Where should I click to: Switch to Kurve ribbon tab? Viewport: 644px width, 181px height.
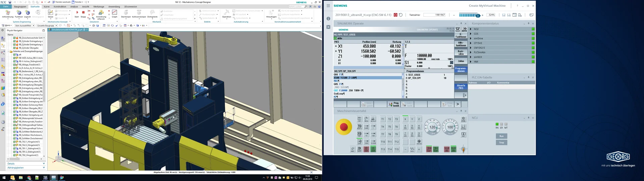pyautogui.click(x=47, y=6)
